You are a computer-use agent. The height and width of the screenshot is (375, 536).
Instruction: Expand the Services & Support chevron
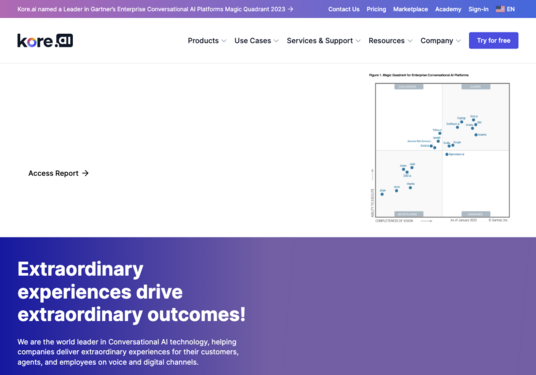(358, 41)
